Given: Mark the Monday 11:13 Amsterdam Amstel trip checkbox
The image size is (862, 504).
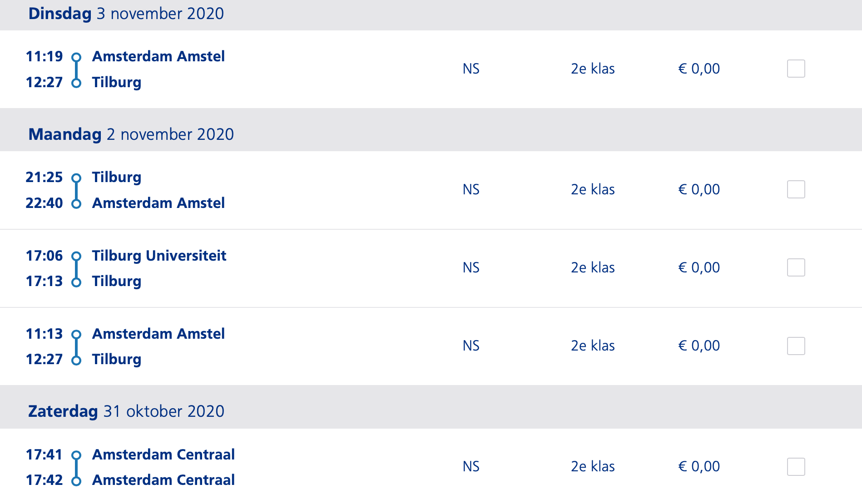Looking at the screenshot, I should click(796, 346).
